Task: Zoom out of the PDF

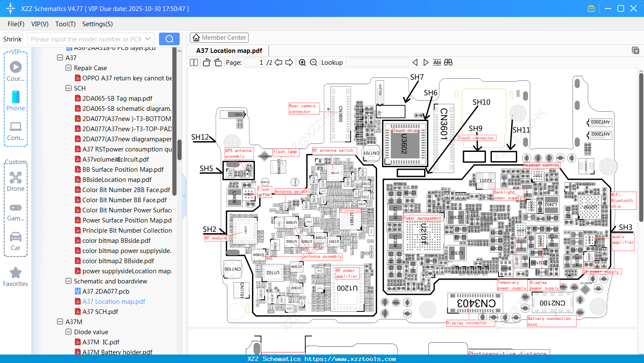Action: 313,63
